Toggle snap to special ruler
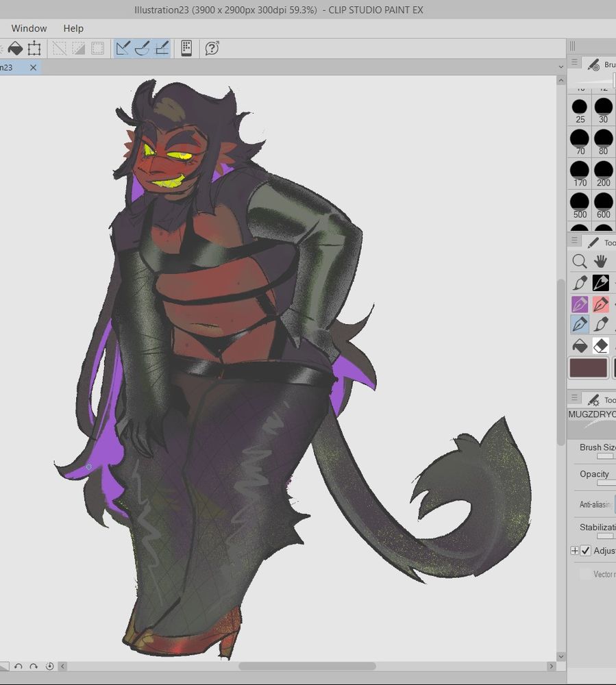This screenshot has width=616, height=685. 143,49
